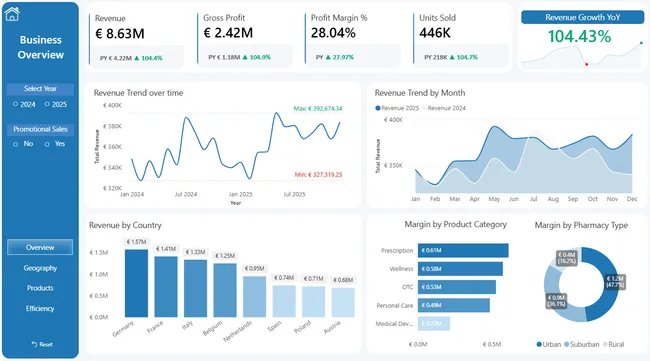Click the Revenue Trend by Month title

pos(420,93)
